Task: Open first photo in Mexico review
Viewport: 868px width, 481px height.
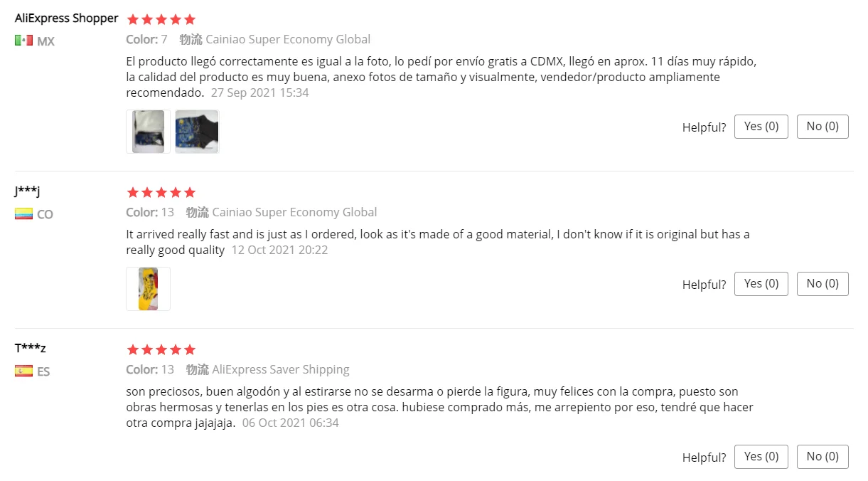Action: 148,132
